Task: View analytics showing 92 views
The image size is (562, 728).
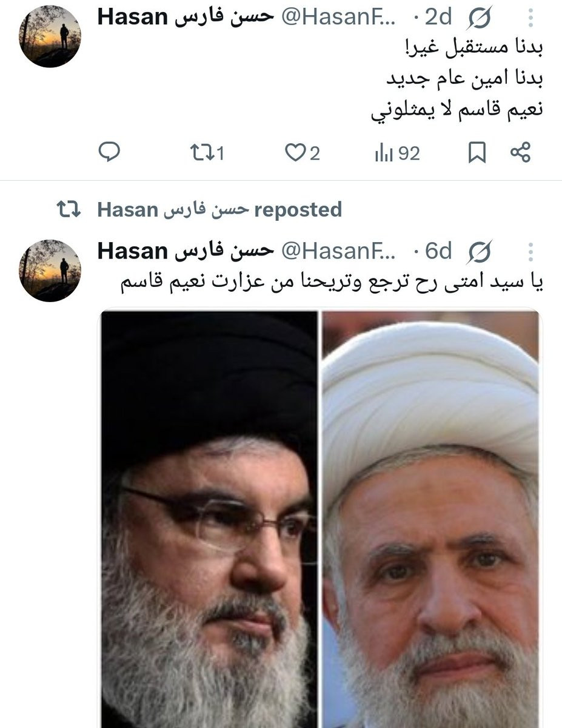Action: [x=397, y=153]
